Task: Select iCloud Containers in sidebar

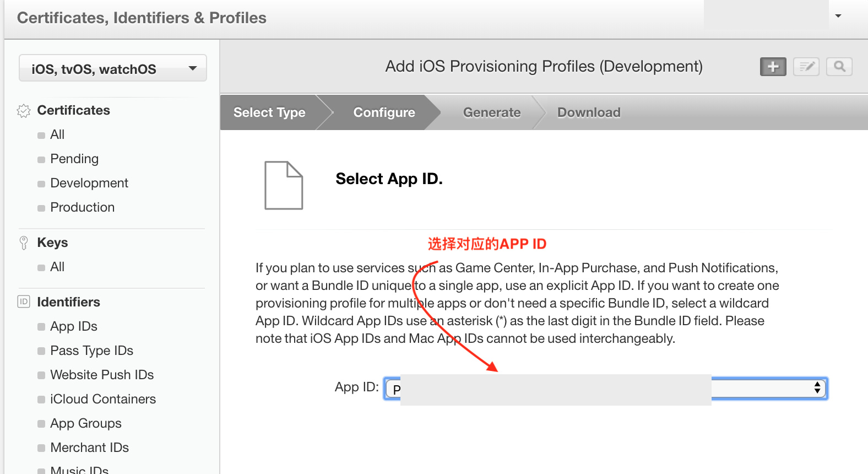Action: (x=103, y=399)
